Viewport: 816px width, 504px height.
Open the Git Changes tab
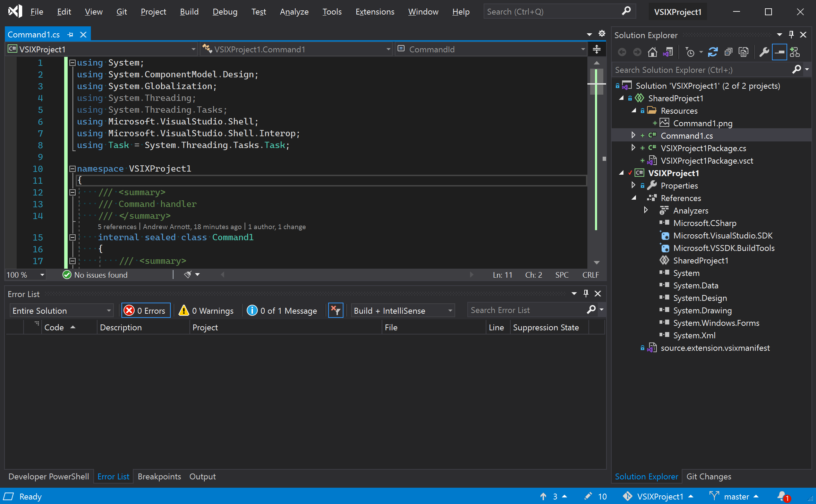(709, 476)
